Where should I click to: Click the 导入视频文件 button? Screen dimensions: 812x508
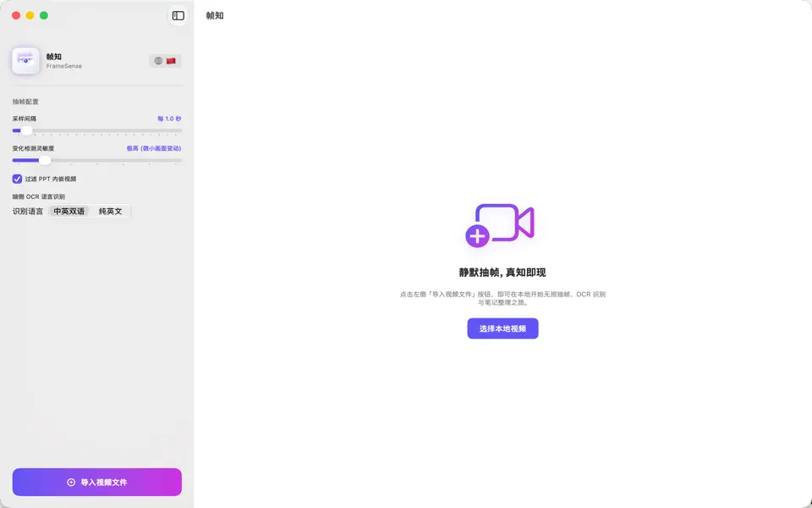(96, 482)
